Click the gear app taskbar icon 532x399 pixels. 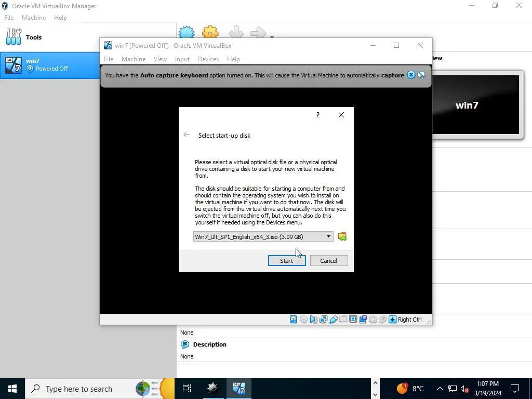(213, 389)
